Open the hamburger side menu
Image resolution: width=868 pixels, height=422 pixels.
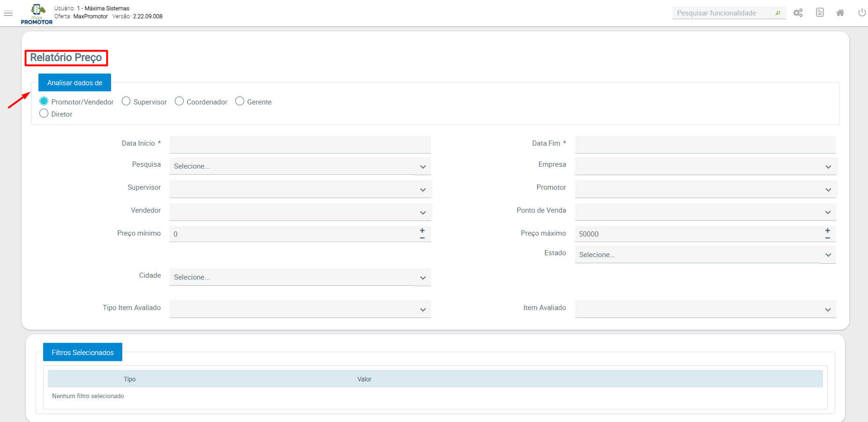(8, 13)
